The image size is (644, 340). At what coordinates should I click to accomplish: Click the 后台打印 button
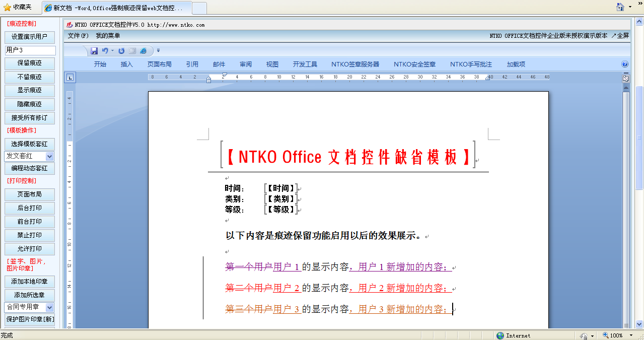(30, 208)
